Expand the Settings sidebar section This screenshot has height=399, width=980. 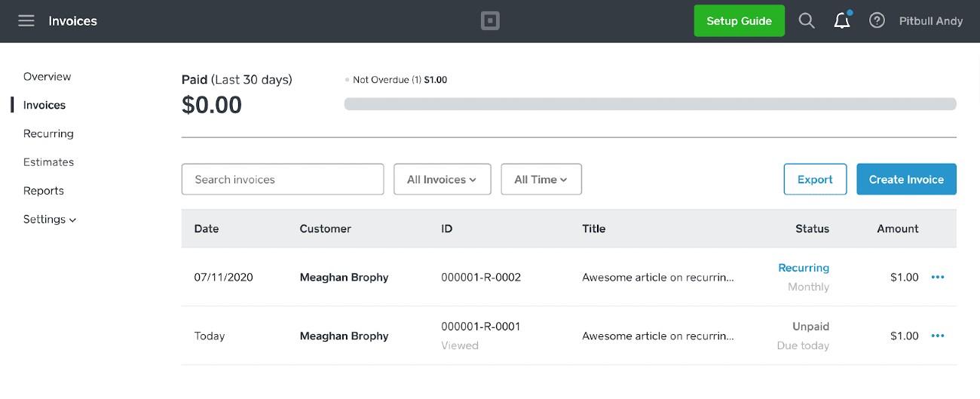[50, 219]
